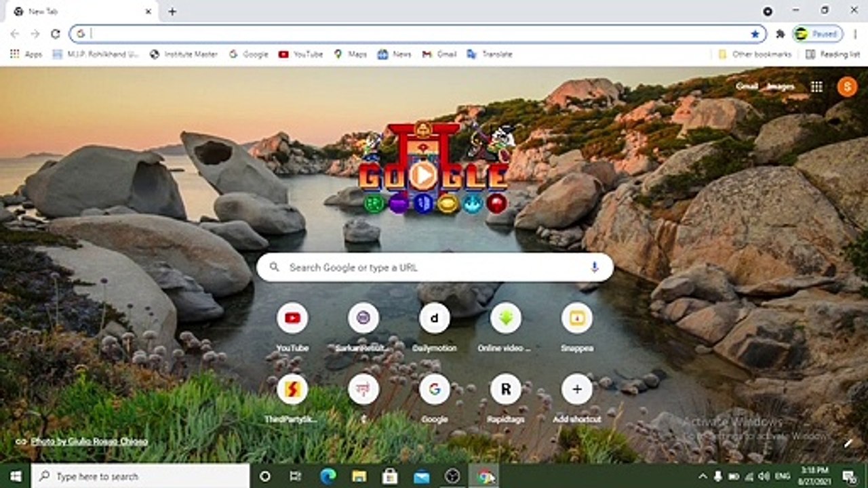Image resolution: width=868 pixels, height=488 pixels.
Task: Open the Photo by Giulio Rosso Chioso link
Action: [89, 441]
